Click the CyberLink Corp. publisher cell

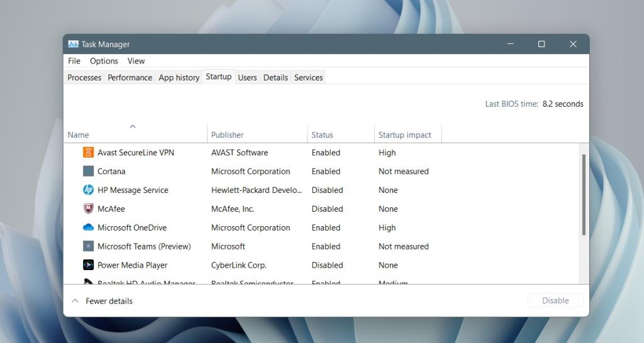click(238, 265)
